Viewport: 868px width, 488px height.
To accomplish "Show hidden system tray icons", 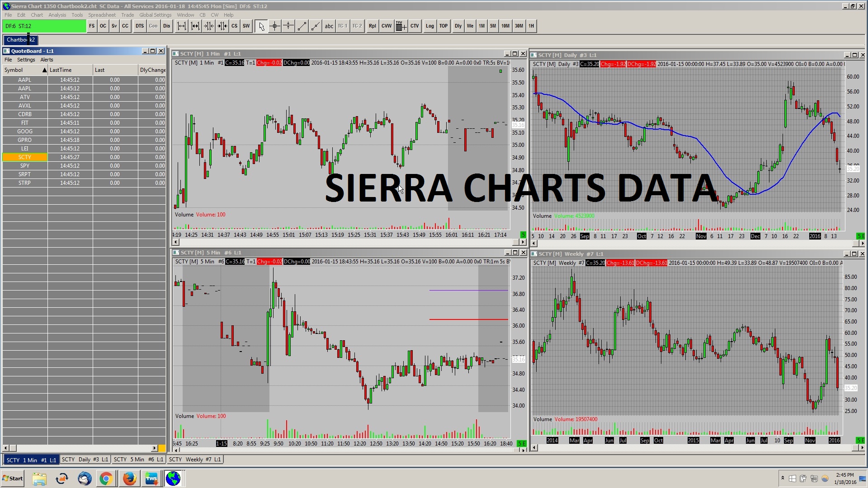I will [783, 478].
